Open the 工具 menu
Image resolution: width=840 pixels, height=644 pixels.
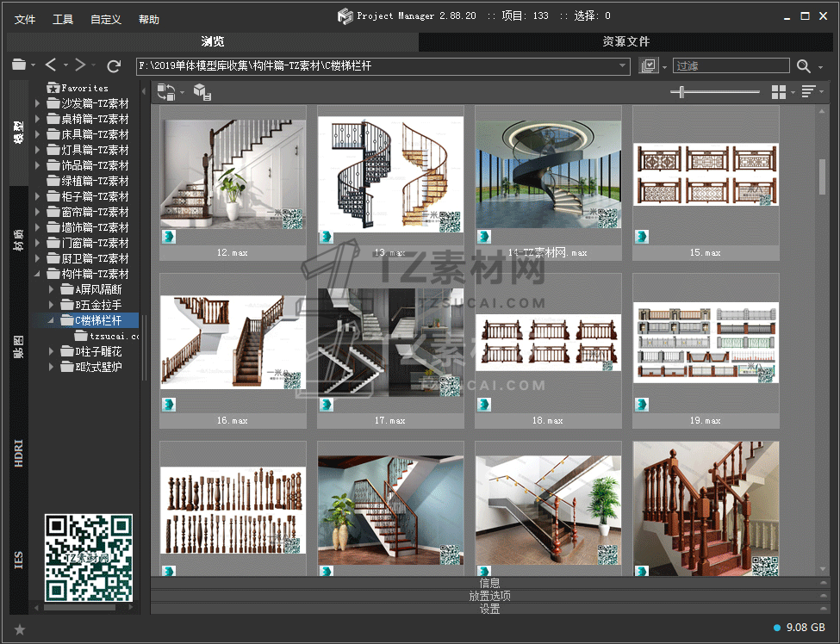(63, 19)
